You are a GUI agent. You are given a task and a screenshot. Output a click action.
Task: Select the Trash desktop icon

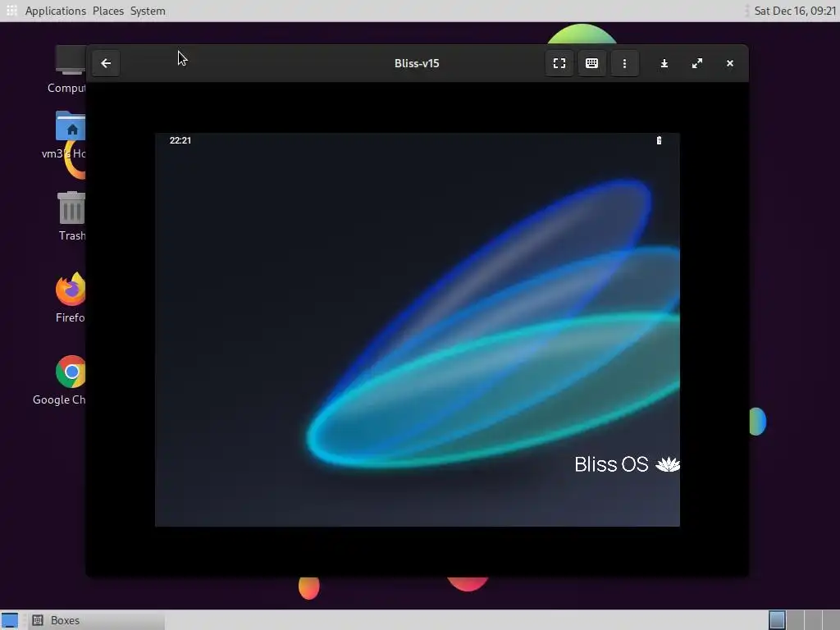[71, 217]
